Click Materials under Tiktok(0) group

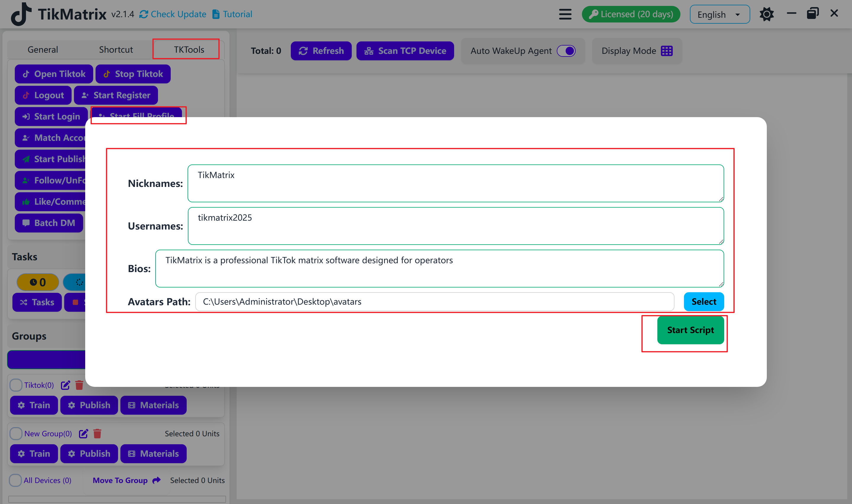(x=154, y=405)
